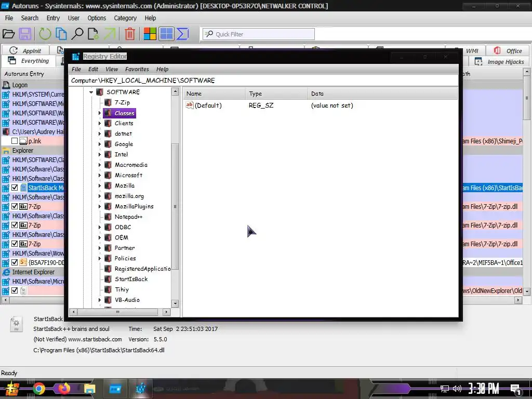This screenshot has height=399, width=532.
Task: Click the volume speaker tray icon
Action: (x=457, y=389)
